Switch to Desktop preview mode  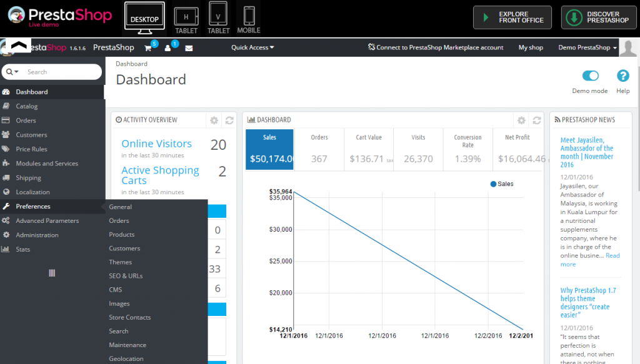coord(144,18)
